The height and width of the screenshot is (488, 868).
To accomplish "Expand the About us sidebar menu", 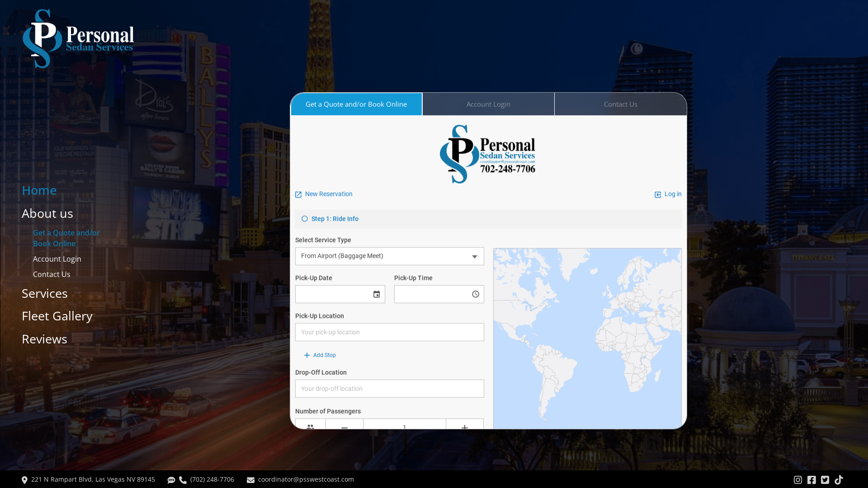I will [47, 213].
